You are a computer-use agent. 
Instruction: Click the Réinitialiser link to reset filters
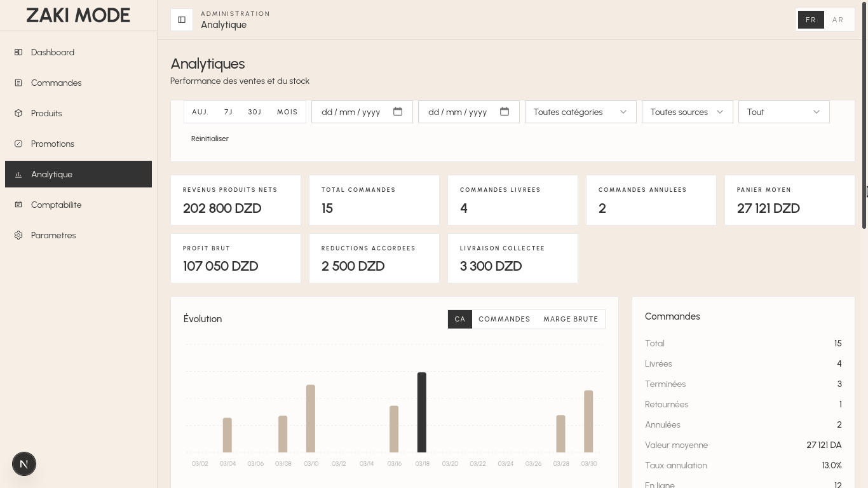pos(210,139)
